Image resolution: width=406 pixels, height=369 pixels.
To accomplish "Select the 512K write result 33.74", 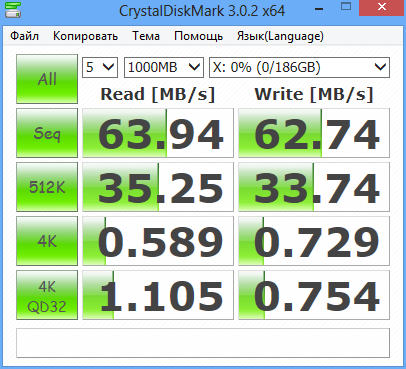I will pos(314,187).
